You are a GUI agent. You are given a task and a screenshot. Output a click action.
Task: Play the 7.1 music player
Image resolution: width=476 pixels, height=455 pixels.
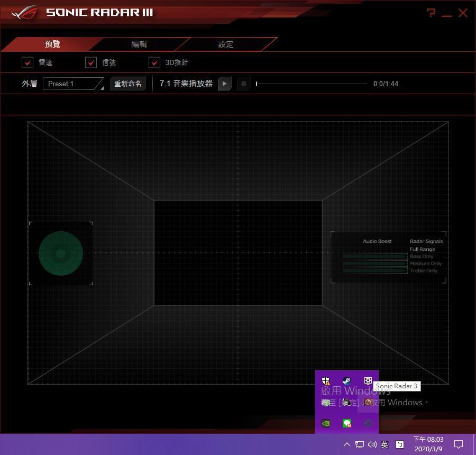click(x=224, y=84)
